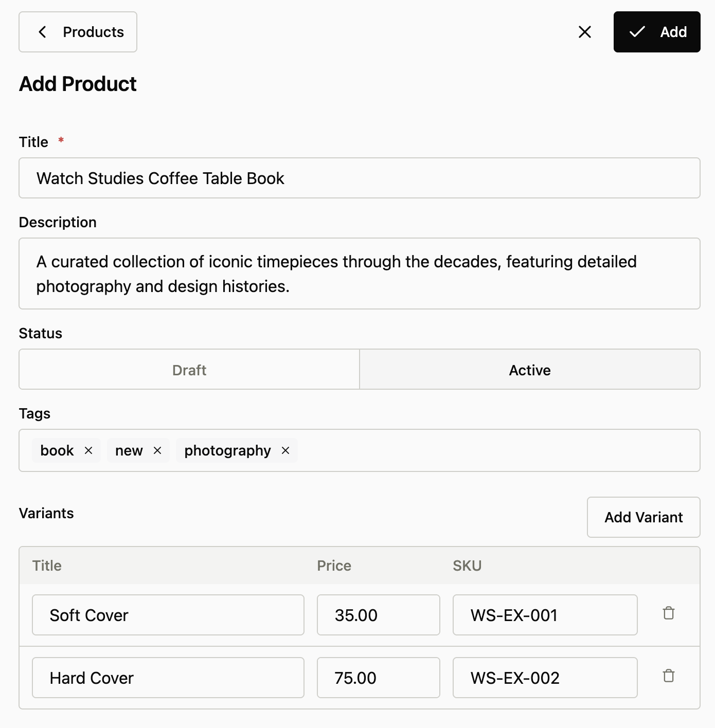The height and width of the screenshot is (728, 715).
Task: Edit the WS-EX-002 SKU field
Action: (x=545, y=678)
